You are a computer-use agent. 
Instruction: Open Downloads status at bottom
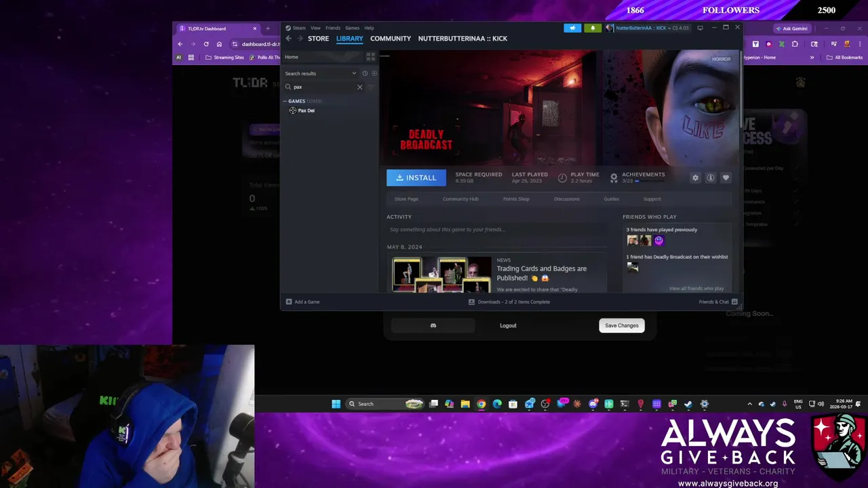pyautogui.click(x=509, y=302)
